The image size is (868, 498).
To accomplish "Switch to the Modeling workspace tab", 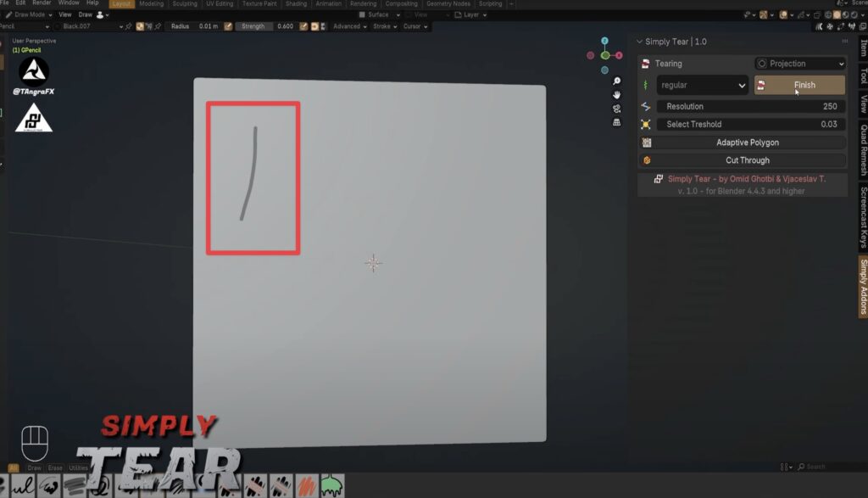I will 151,4.
